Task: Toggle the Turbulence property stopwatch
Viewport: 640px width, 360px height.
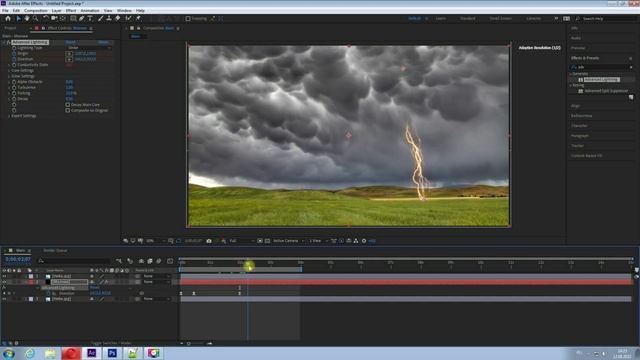Action: coord(14,88)
